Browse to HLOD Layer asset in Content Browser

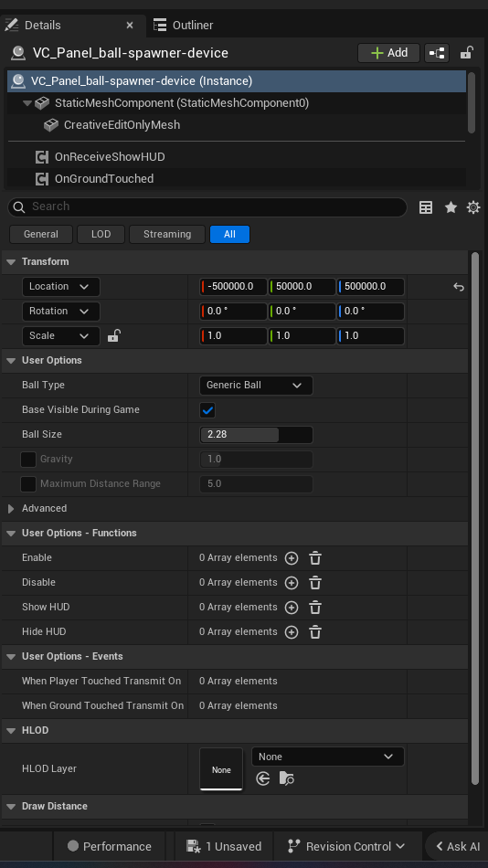coord(286,778)
